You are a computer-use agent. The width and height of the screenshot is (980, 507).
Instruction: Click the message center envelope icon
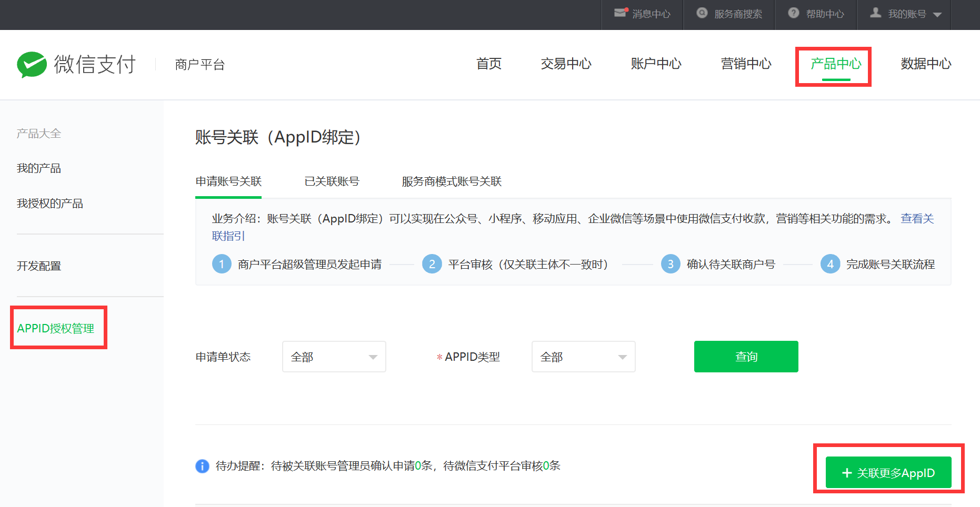point(621,13)
